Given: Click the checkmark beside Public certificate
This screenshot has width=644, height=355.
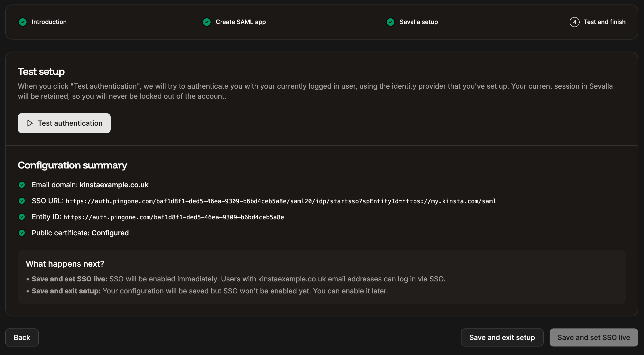Looking at the screenshot, I should pos(22,233).
